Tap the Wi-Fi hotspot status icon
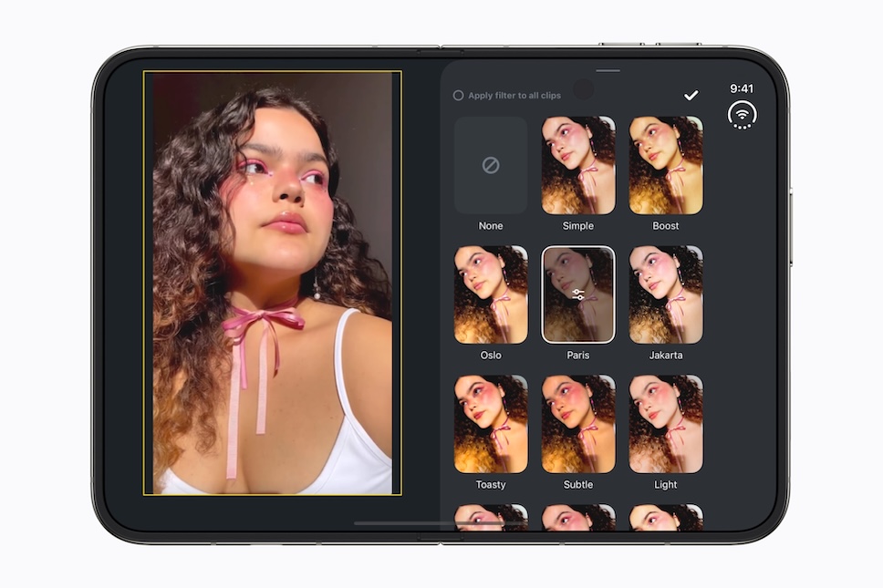This screenshot has height=588, width=883. tap(743, 116)
